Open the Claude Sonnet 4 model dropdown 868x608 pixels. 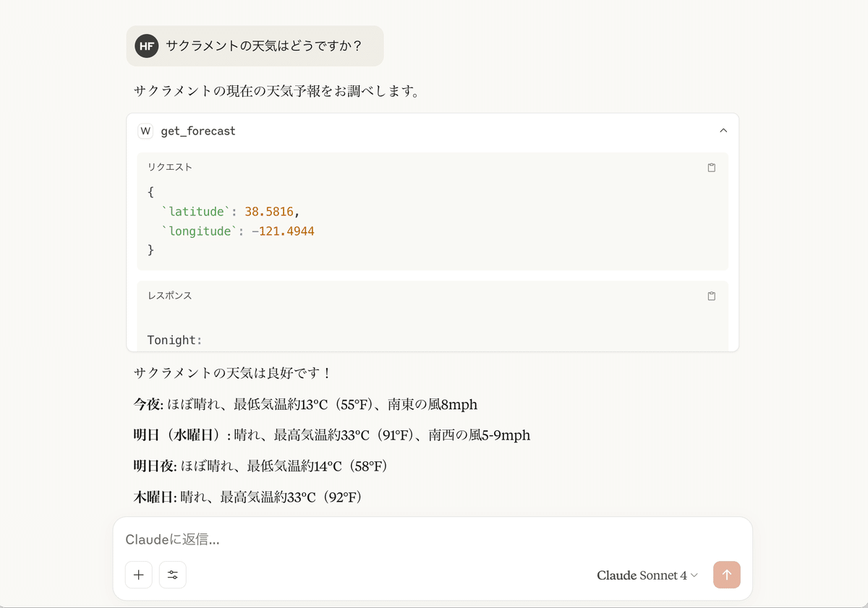(642, 575)
